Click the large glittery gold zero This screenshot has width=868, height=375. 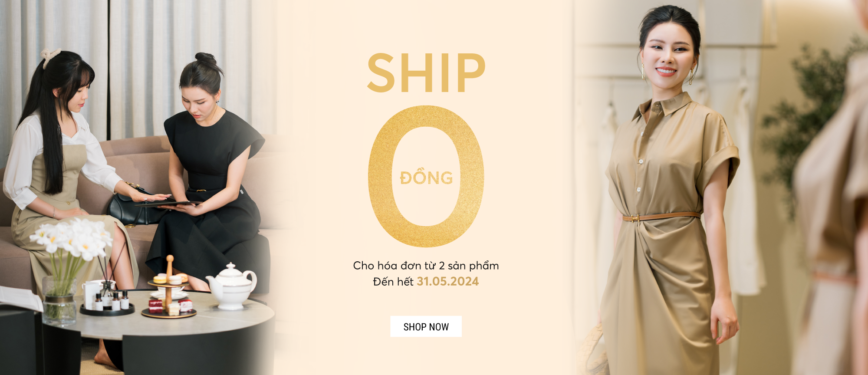pos(426,176)
